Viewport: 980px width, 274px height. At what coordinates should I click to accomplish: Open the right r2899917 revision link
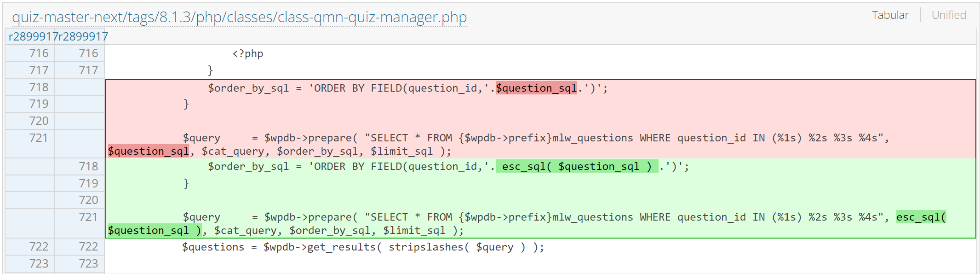tap(81, 36)
